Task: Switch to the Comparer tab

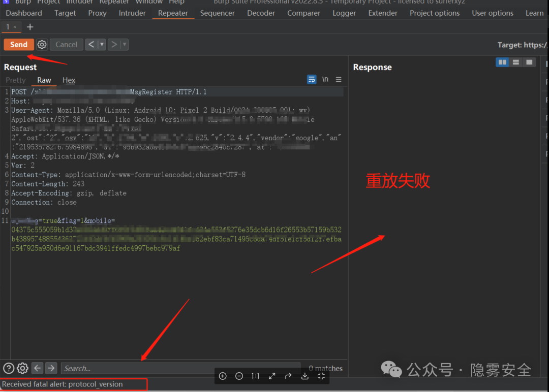Action: [x=303, y=13]
